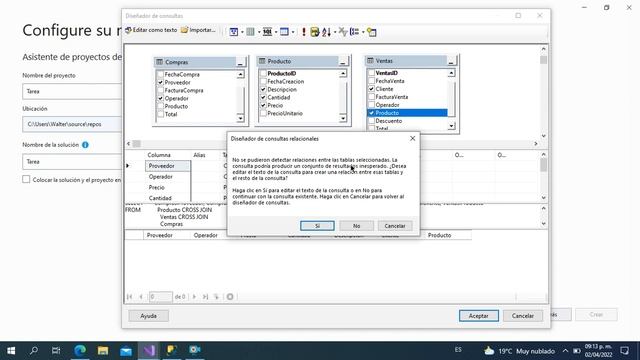This screenshot has height=360, width=640.
Task: Select the Proveedor cell in Columna grid
Action: [168, 166]
